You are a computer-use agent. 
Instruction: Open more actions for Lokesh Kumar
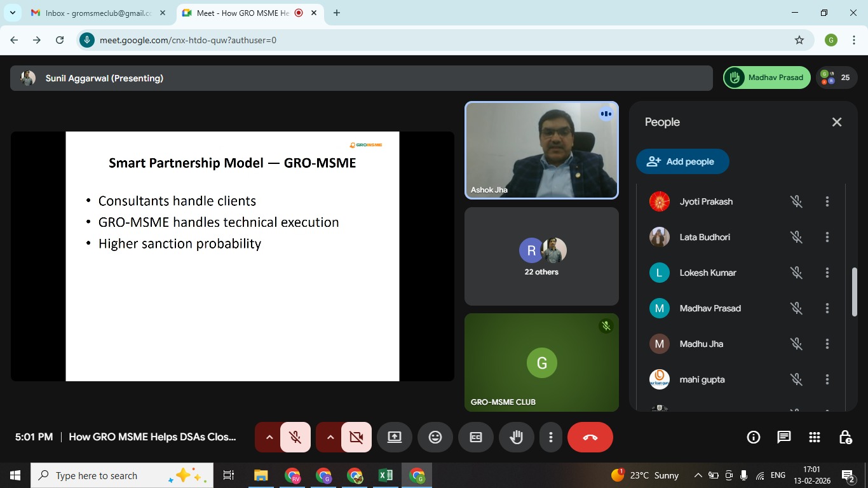point(827,273)
